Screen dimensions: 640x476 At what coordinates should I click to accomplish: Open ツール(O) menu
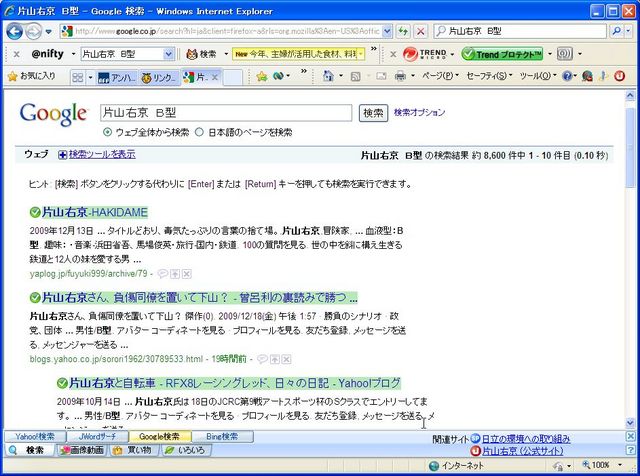coord(538,76)
